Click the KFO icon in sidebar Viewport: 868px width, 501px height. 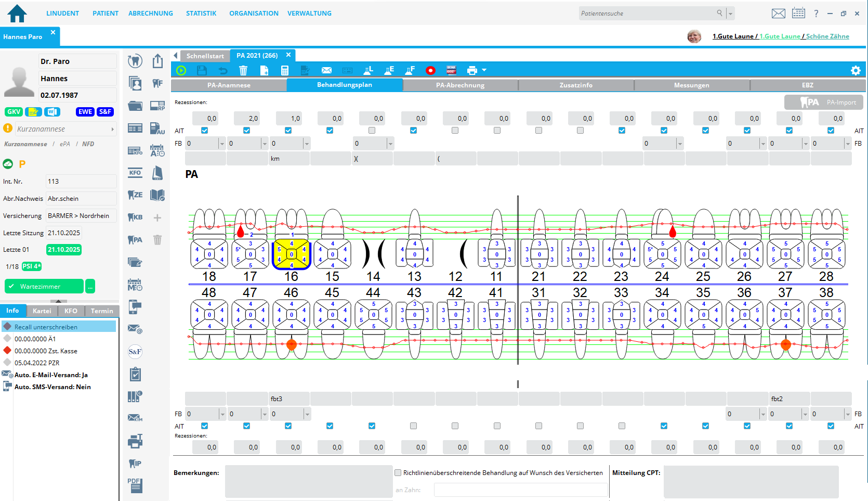(135, 173)
